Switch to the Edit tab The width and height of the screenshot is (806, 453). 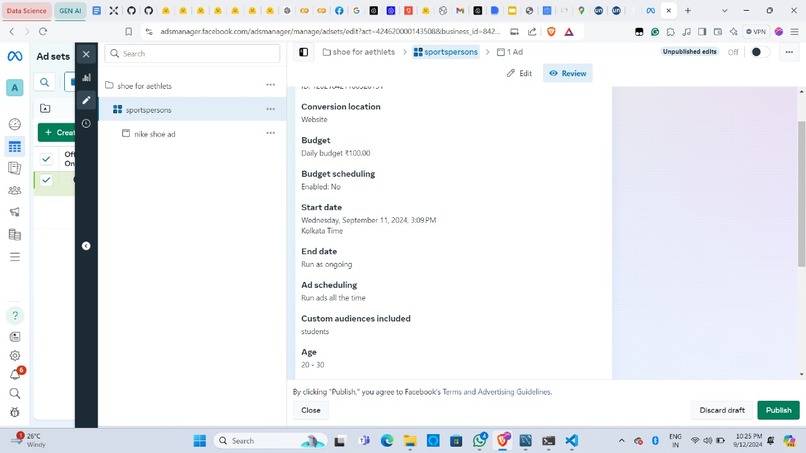click(x=519, y=73)
